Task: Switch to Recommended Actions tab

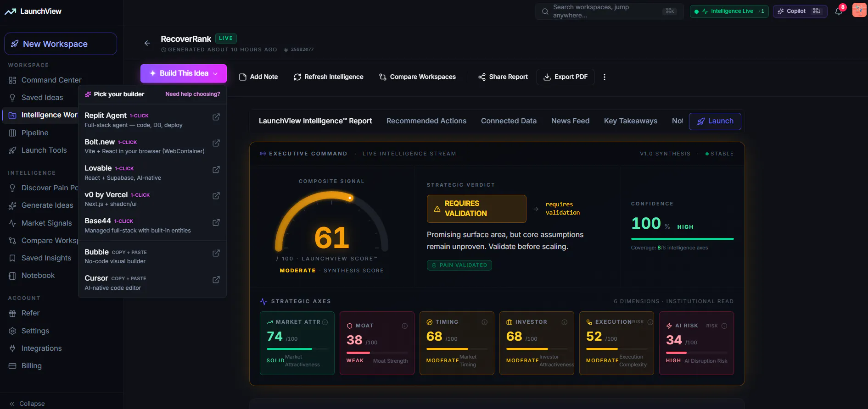Action: coord(426,121)
